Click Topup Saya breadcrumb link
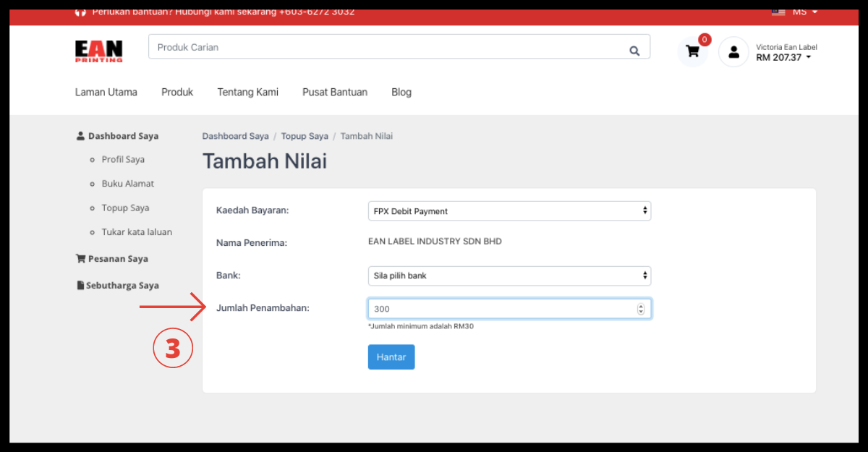 tap(305, 136)
